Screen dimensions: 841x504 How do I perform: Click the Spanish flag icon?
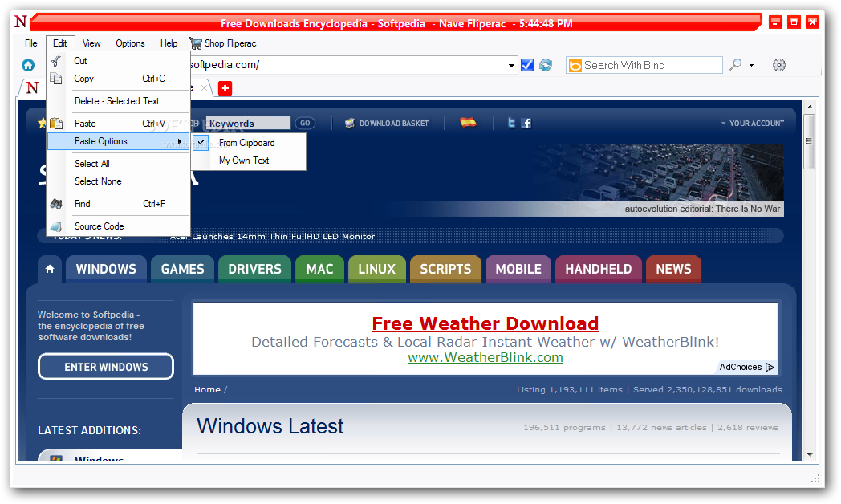[x=468, y=123]
